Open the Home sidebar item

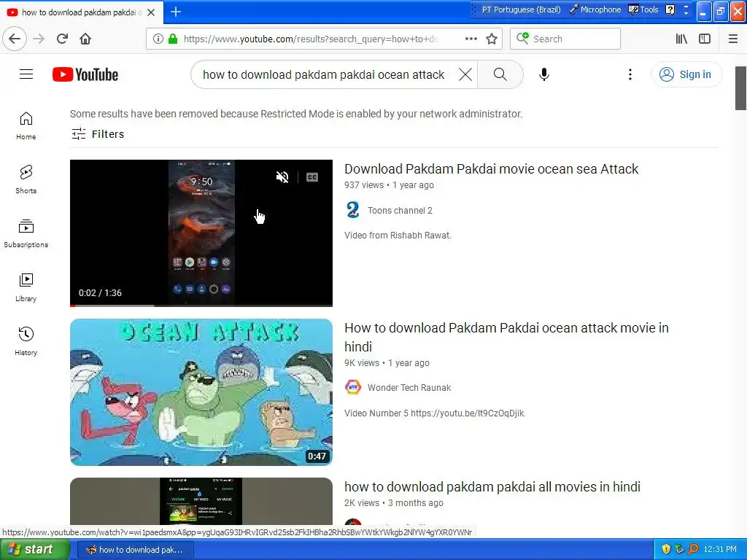pyautogui.click(x=26, y=125)
